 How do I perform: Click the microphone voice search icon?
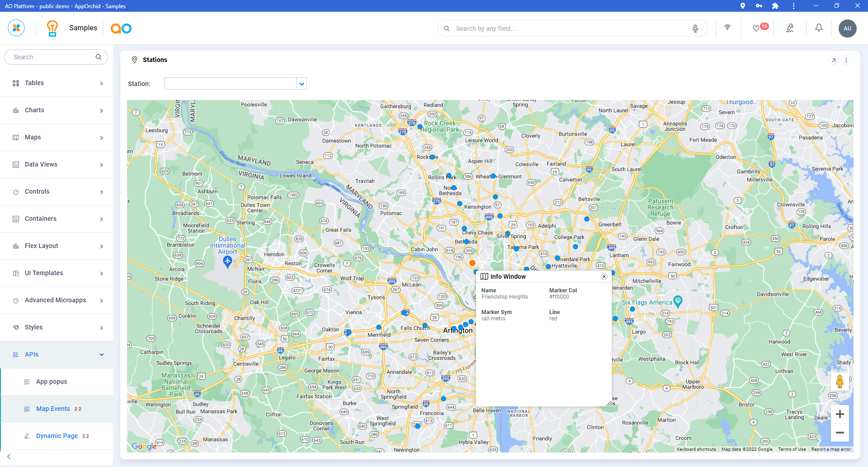pyautogui.click(x=695, y=29)
